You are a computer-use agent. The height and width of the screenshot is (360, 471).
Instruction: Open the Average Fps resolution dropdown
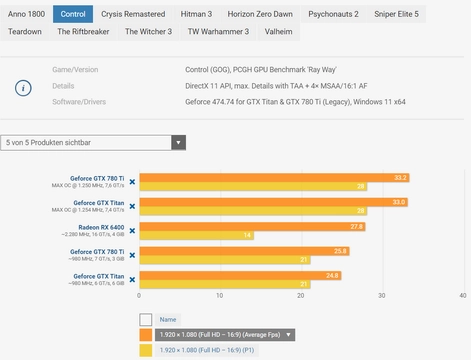(x=225, y=335)
